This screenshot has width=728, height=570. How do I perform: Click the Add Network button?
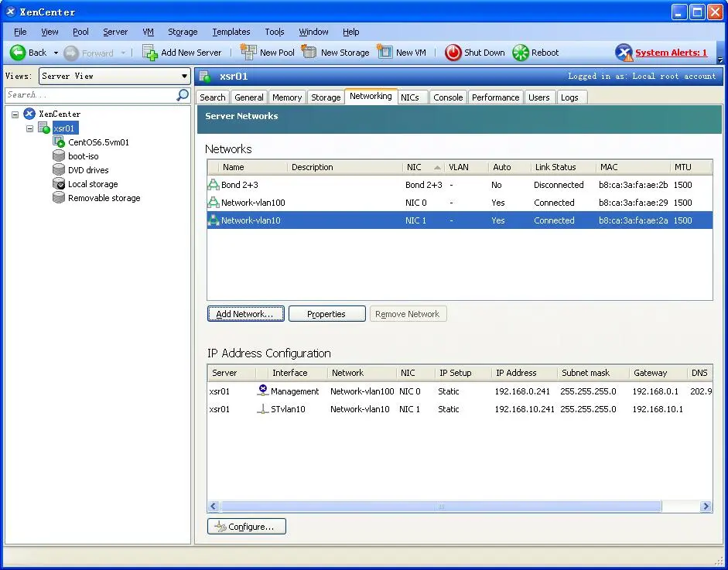point(245,314)
